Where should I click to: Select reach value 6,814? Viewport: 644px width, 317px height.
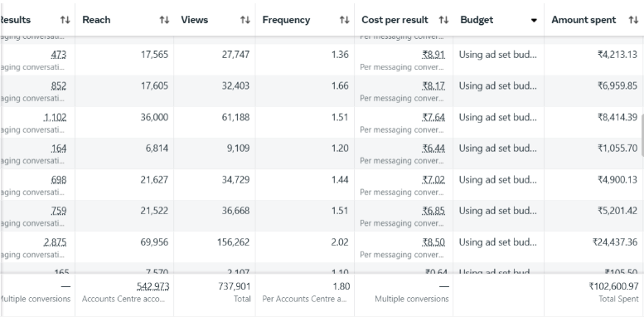[x=157, y=149]
